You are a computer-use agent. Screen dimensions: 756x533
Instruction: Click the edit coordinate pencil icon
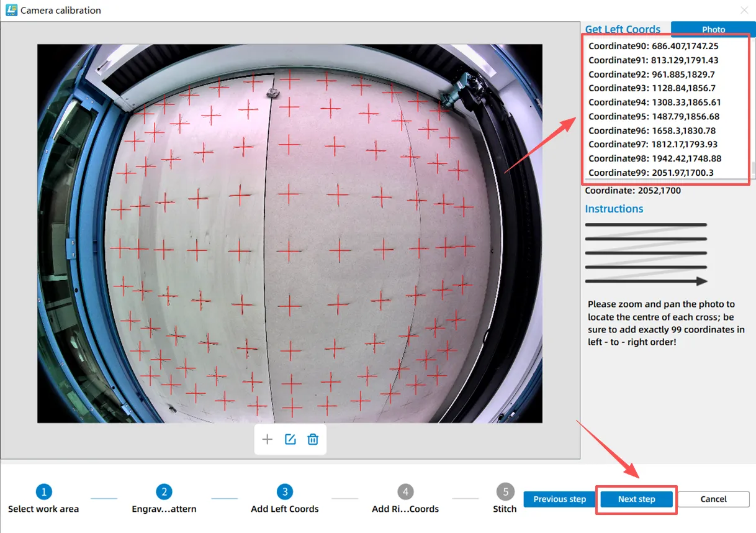290,439
